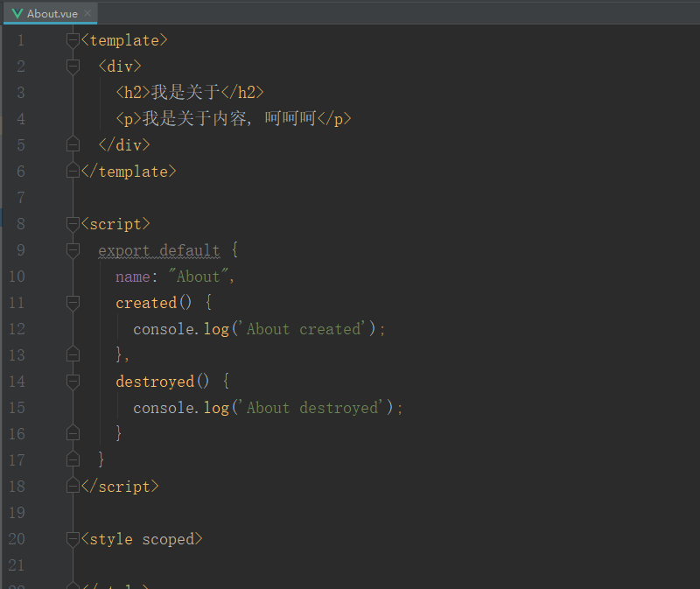The image size is (700, 589).
Task: Place cursor in paragraph text 我是关于内容
Action: click(194, 119)
